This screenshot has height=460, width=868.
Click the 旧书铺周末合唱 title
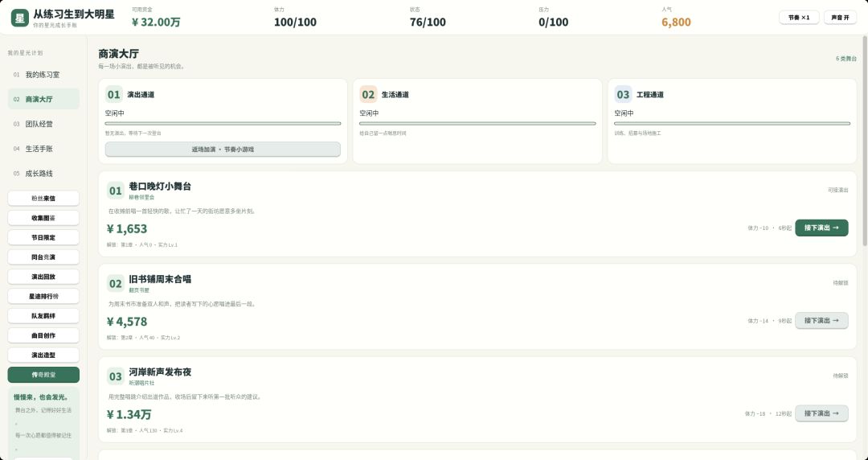pyautogui.click(x=160, y=279)
